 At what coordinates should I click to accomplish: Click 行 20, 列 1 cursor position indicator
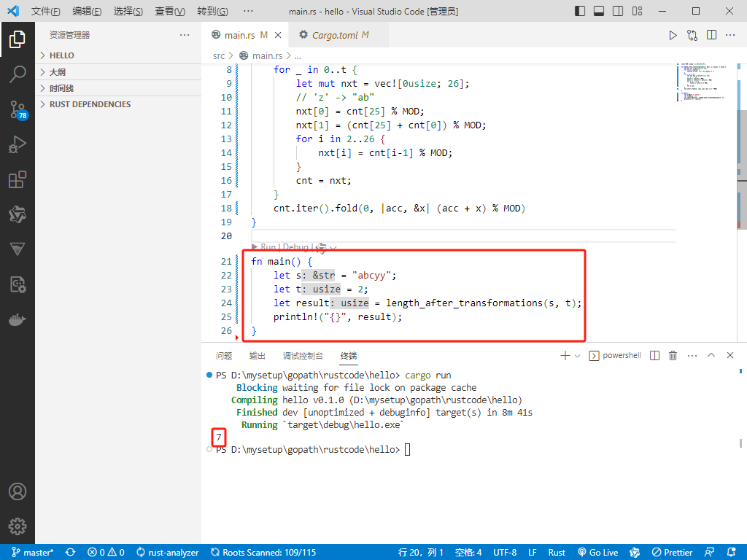point(420,553)
